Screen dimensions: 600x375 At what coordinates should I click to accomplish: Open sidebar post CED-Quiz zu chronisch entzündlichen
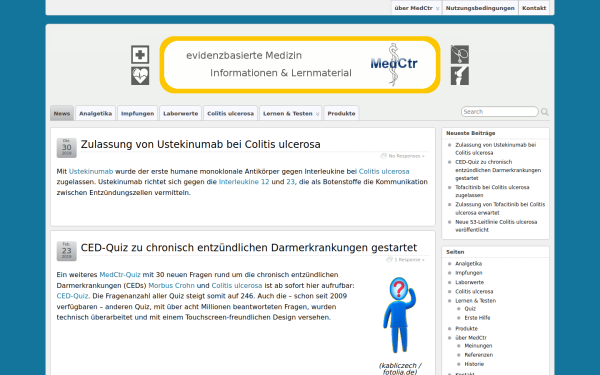(x=498, y=170)
